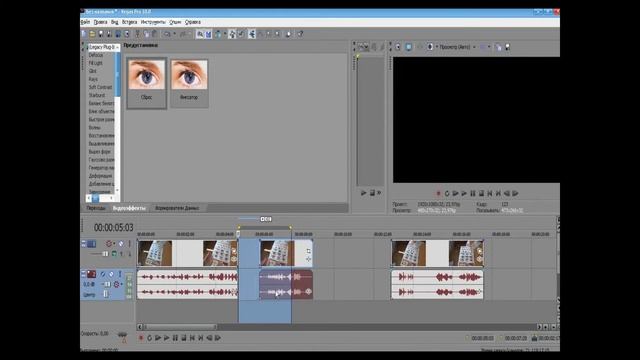This screenshot has height=360, width=640.
Task: Click Save Snapshot to File icon
Action: point(507,47)
